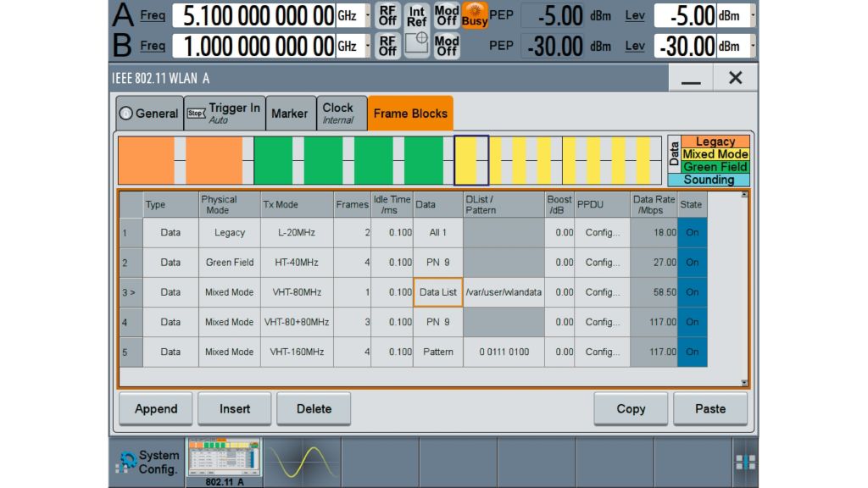The height and width of the screenshot is (488, 868).
Task: Switch to the Marker tab
Action: click(x=290, y=113)
